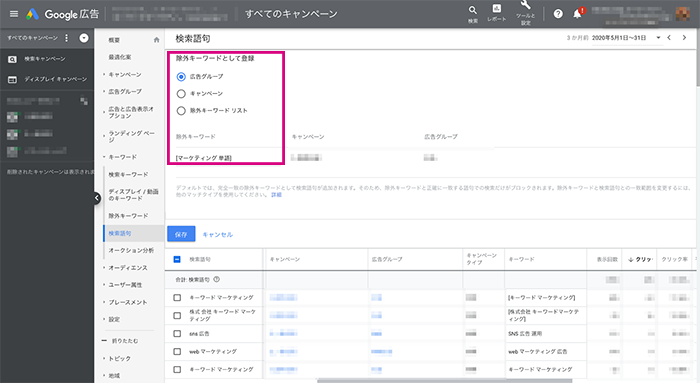Screen dimensions: 700x384
Task: Click the blue 保存 button
Action: pos(181,234)
